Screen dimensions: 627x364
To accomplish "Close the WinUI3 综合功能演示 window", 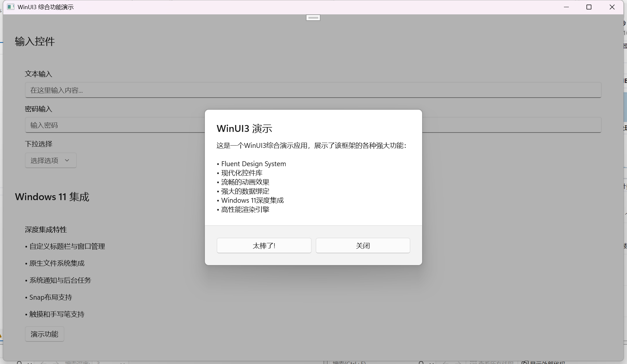I will click(612, 7).
